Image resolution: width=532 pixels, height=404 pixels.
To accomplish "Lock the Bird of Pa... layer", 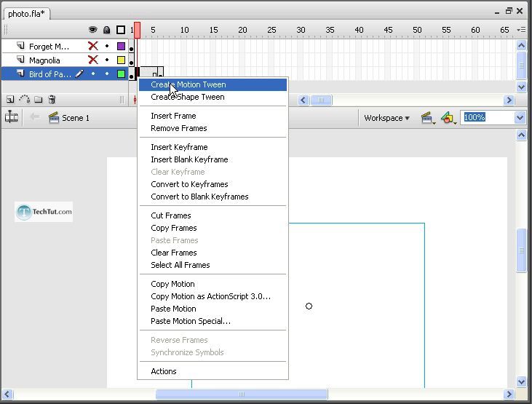I will pos(107,74).
